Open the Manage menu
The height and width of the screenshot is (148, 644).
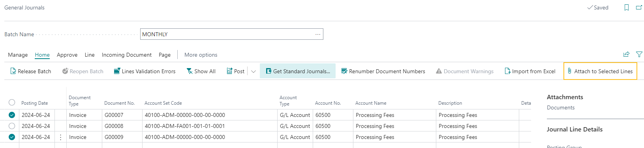[x=18, y=55]
